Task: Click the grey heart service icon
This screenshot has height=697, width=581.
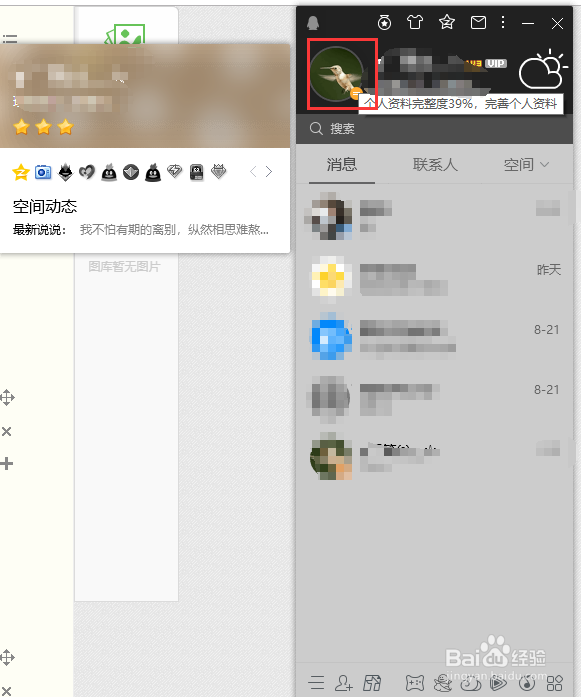Action: point(87,172)
